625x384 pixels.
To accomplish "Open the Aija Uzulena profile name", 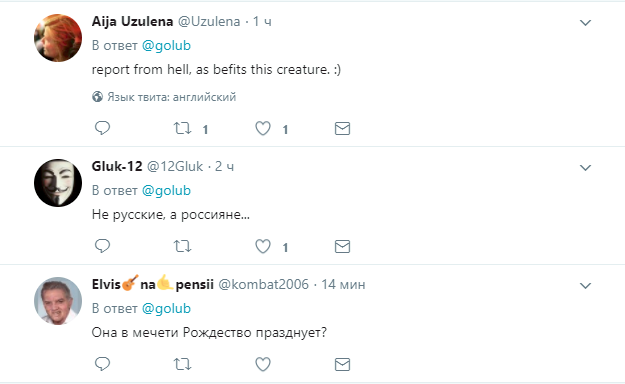I will pyautogui.click(x=132, y=22).
